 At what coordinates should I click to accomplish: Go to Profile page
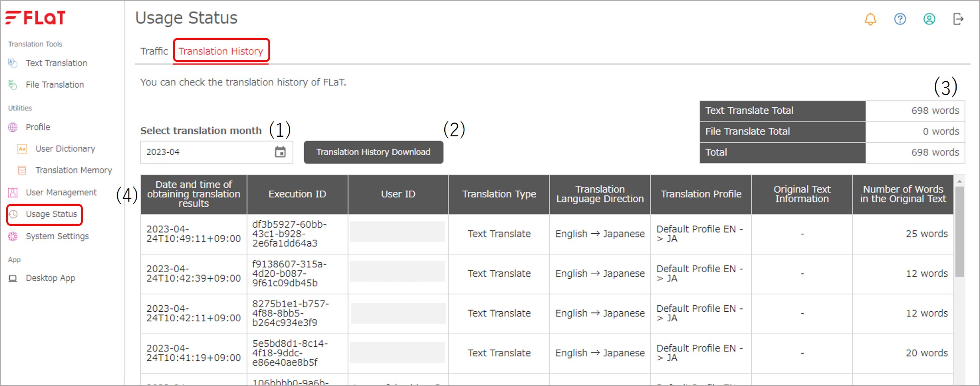(x=37, y=127)
